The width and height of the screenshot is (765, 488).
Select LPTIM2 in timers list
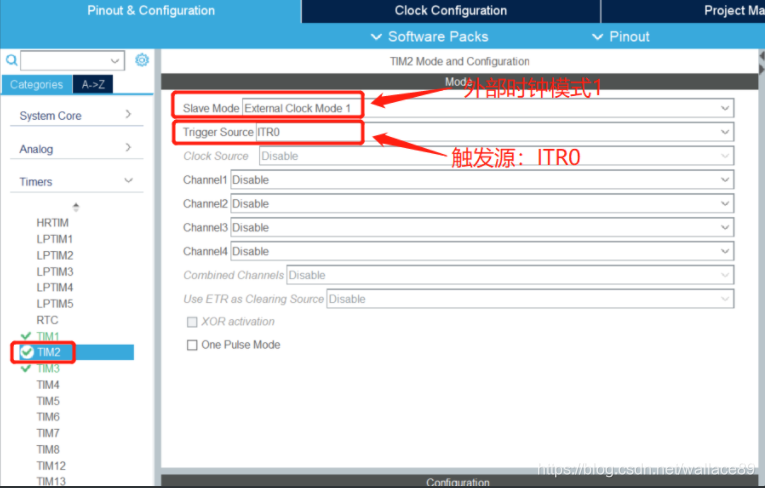pyautogui.click(x=55, y=255)
